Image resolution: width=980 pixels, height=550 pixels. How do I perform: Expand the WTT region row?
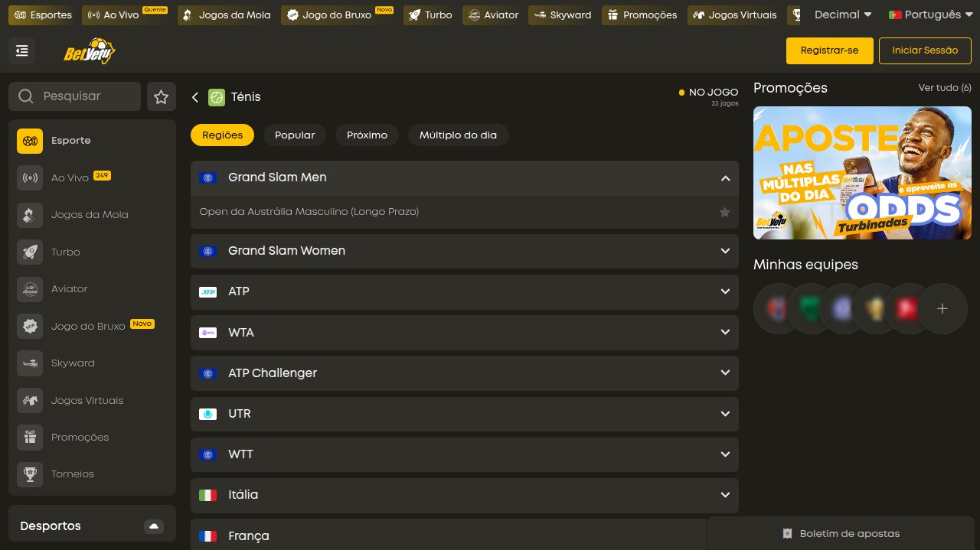click(465, 454)
